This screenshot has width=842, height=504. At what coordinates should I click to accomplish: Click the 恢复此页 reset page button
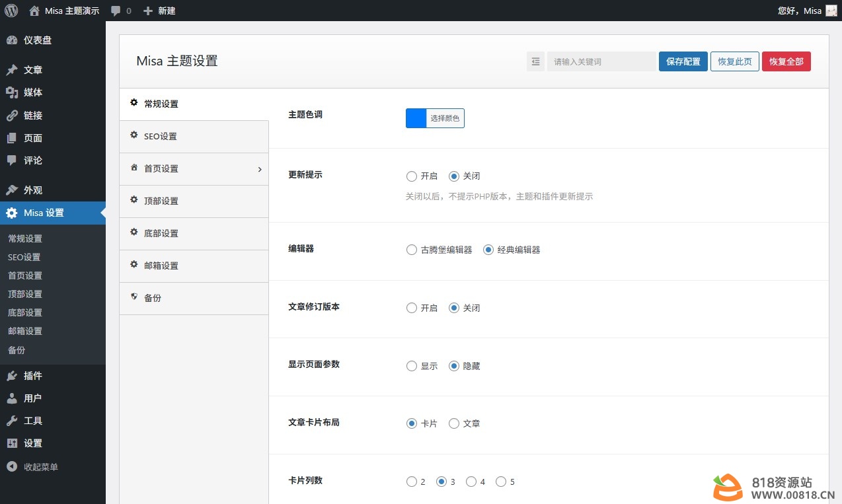pos(735,61)
